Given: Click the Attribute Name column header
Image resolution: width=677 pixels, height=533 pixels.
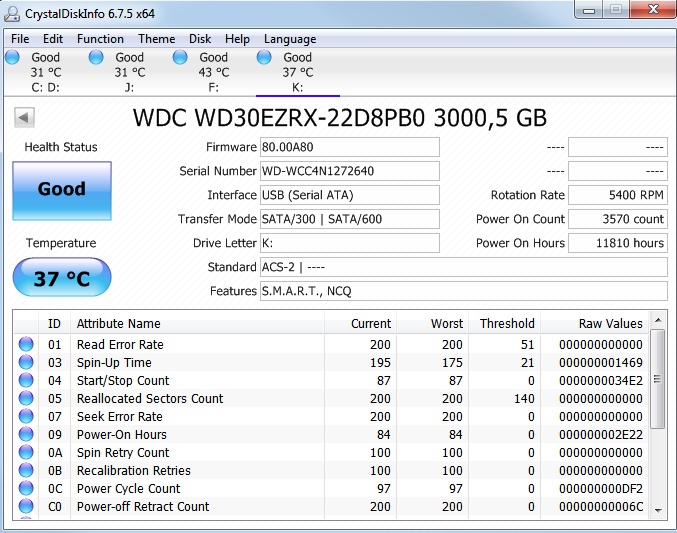Looking at the screenshot, I should coord(197,324).
